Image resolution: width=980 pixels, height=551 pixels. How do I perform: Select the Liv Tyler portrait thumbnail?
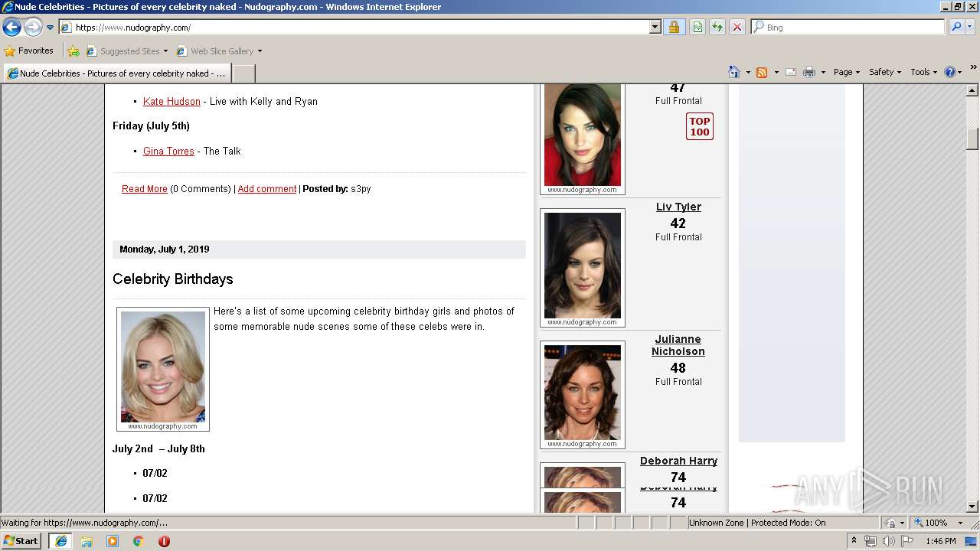pyautogui.click(x=583, y=267)
